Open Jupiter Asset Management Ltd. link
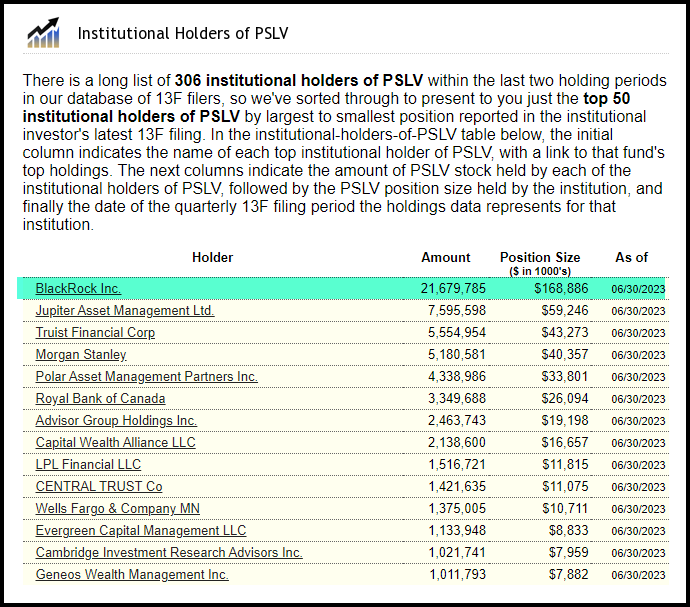The height and width of the screenshot is (607, 690). point(125,310)
